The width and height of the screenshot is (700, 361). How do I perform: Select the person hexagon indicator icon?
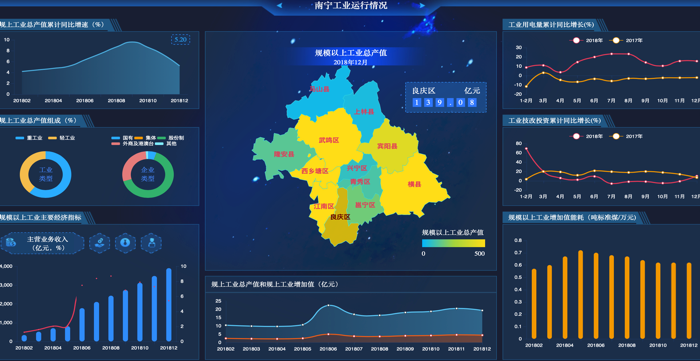[151, 243]
